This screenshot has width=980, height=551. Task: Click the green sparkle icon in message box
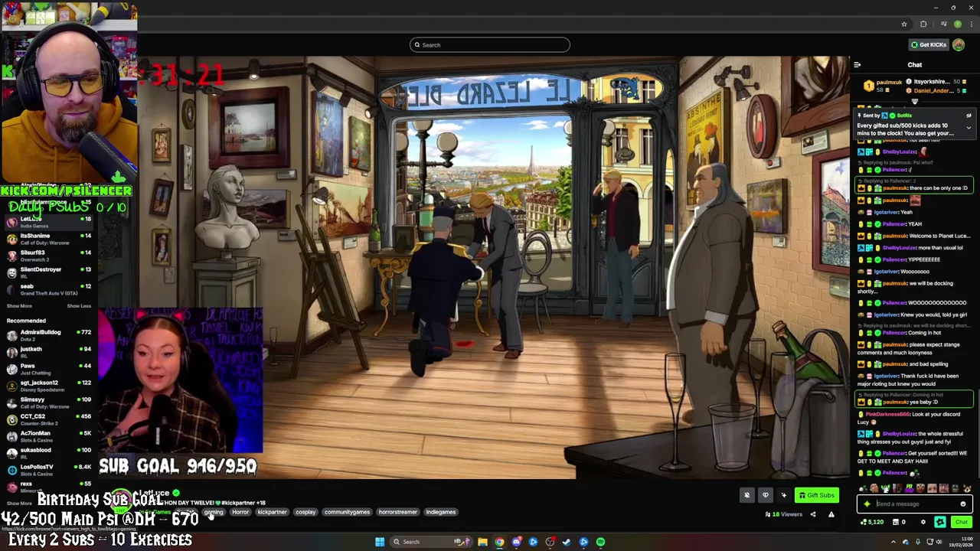point(867,504)
